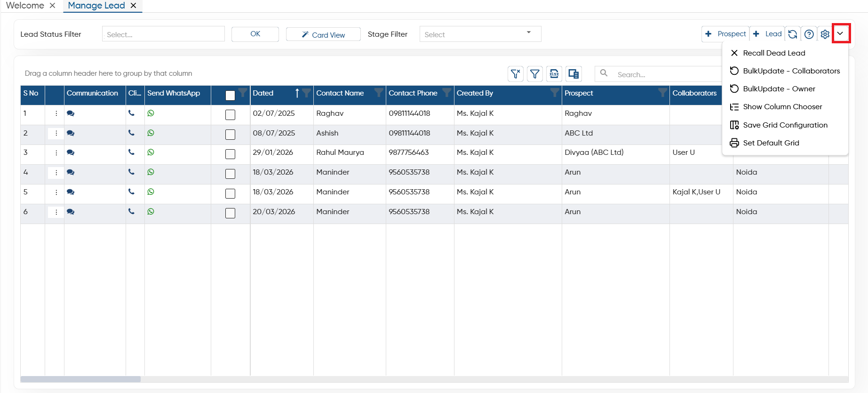Click the horizontal scrollbar thumb
868x393 pixels.
pos(80,379)
